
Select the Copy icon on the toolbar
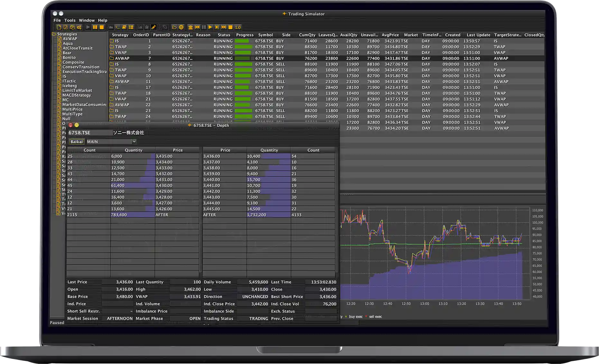point(73,27)
